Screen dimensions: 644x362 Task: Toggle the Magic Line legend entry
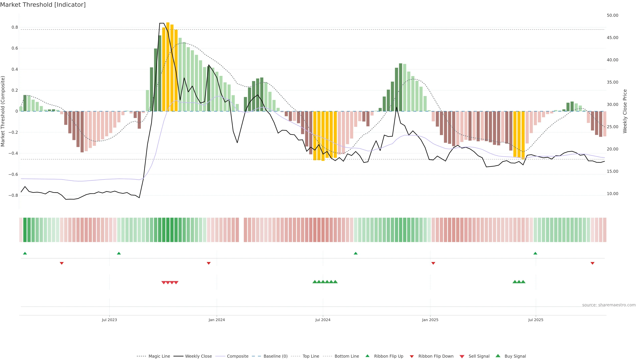coord(159,356)
